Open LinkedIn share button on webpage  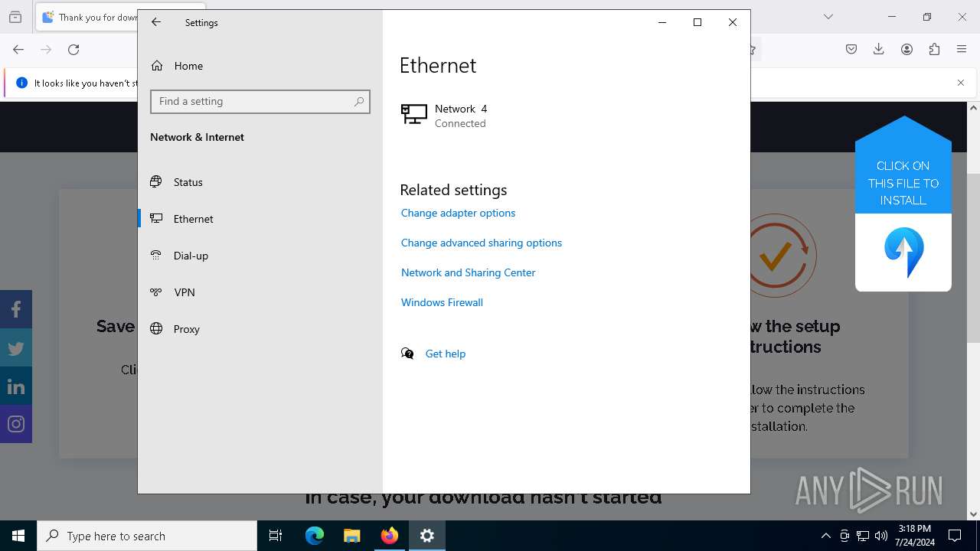(16, 386)
